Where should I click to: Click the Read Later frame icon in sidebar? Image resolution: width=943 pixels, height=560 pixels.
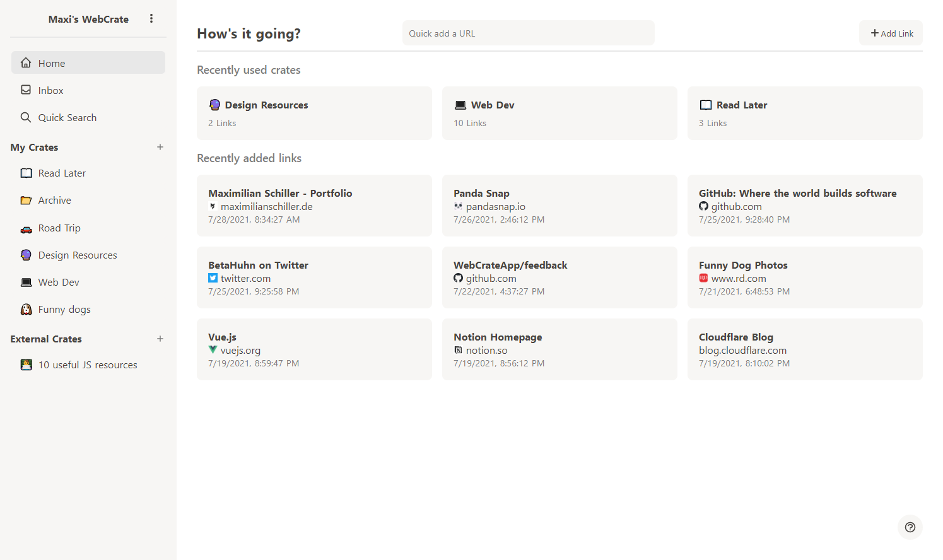(26, 173)
